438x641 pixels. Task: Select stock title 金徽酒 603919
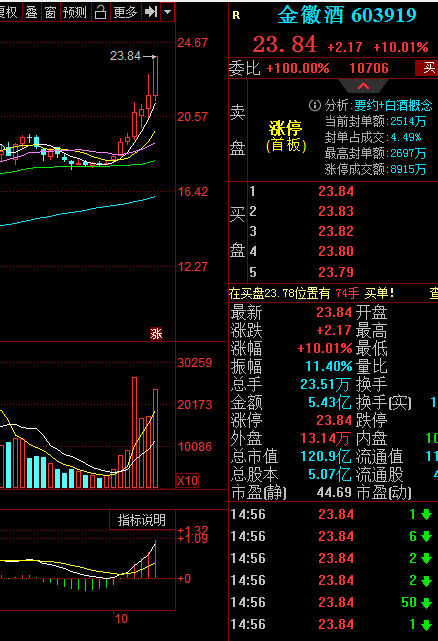click(347, 16)
